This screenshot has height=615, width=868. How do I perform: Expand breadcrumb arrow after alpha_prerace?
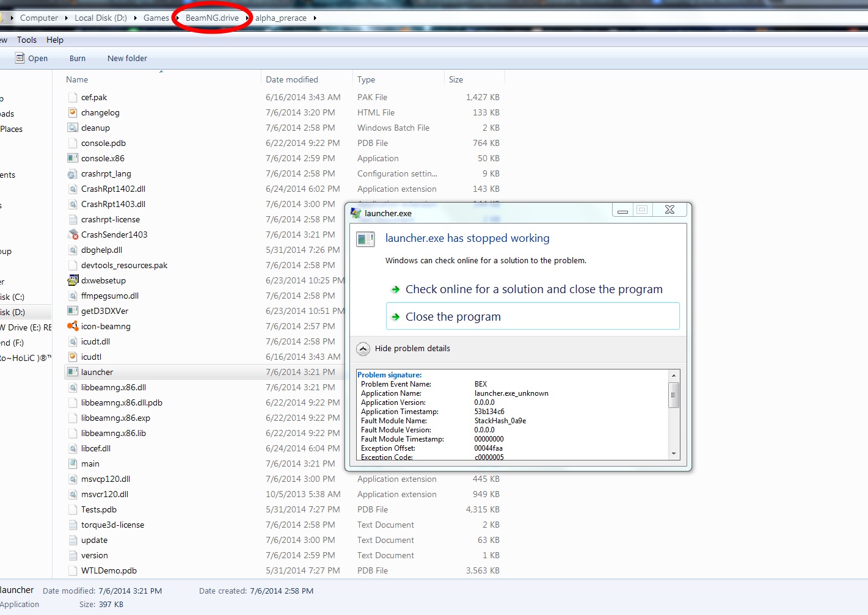point(315,18)
